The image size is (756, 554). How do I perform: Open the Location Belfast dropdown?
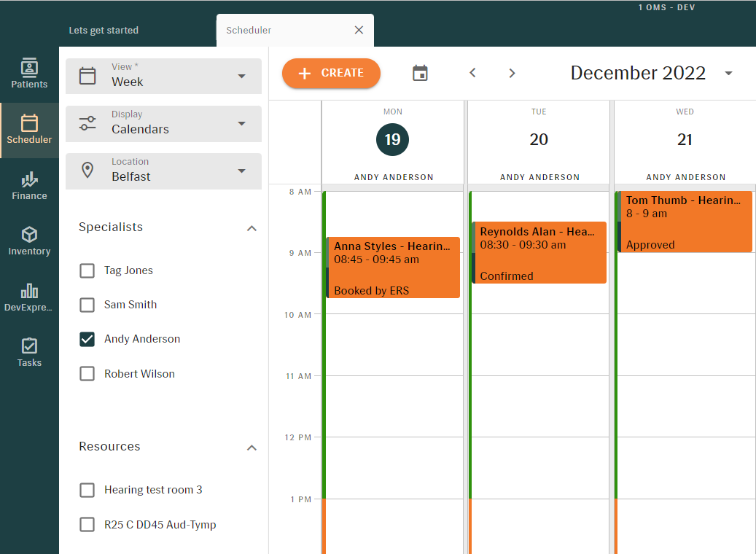(x=163, y=171)
